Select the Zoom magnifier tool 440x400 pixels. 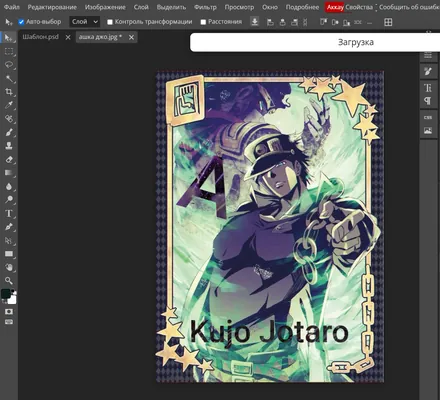(9, 281)
